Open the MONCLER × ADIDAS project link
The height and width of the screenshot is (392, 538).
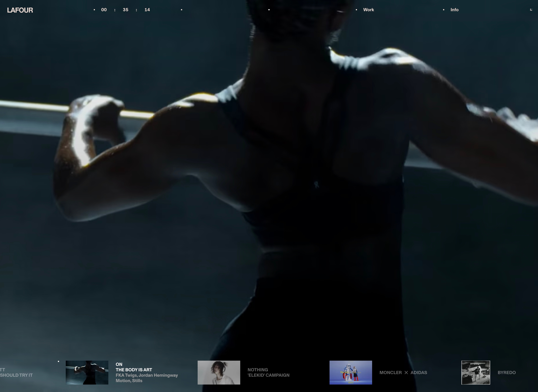[403, 373]
